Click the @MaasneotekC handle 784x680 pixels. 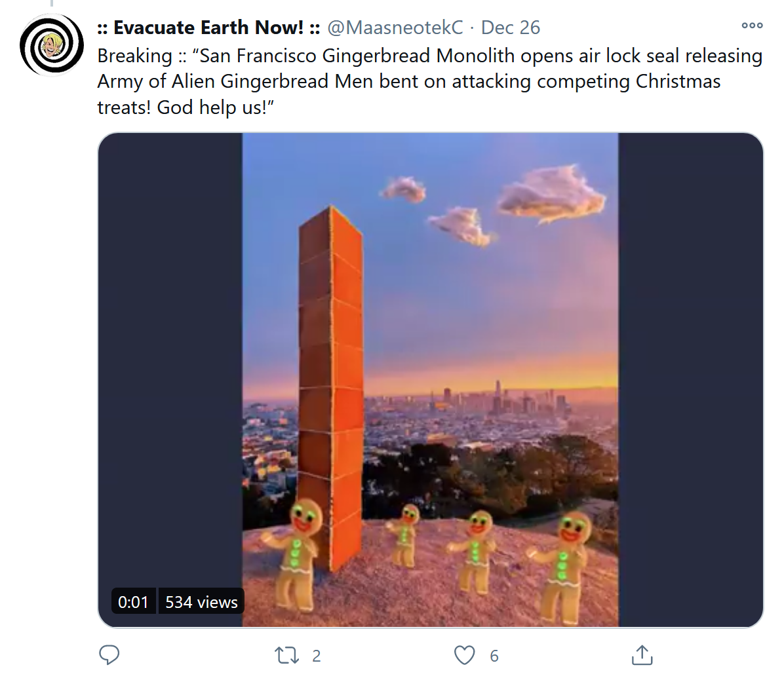click(x=395, y=28)
